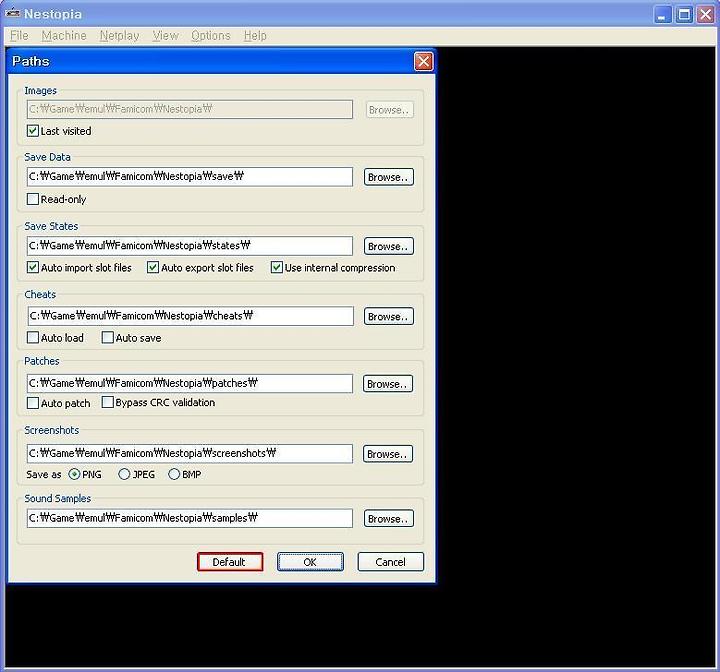Minimize the Nestopia window
720x672 pixels.
[662, 14]
